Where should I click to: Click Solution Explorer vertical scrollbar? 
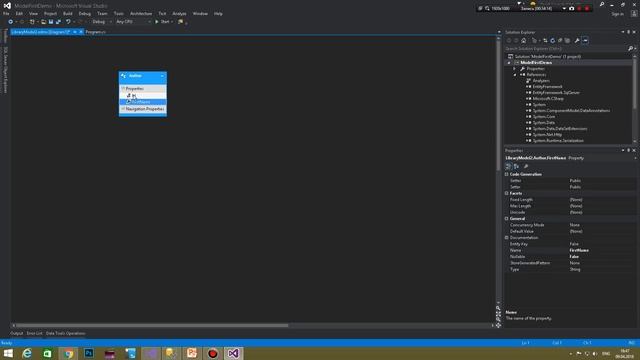(634, 84)
